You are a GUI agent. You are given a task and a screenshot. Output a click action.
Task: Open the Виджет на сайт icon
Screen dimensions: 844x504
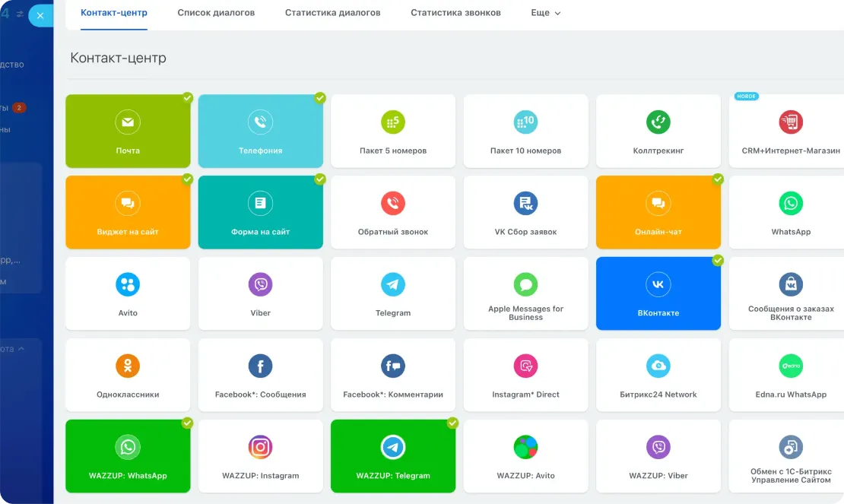[128, 203]
